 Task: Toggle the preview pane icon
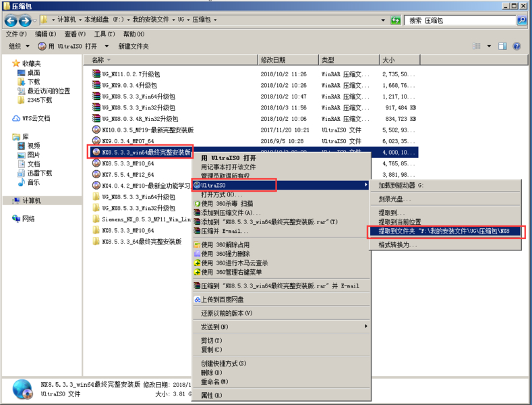point(502,46)
